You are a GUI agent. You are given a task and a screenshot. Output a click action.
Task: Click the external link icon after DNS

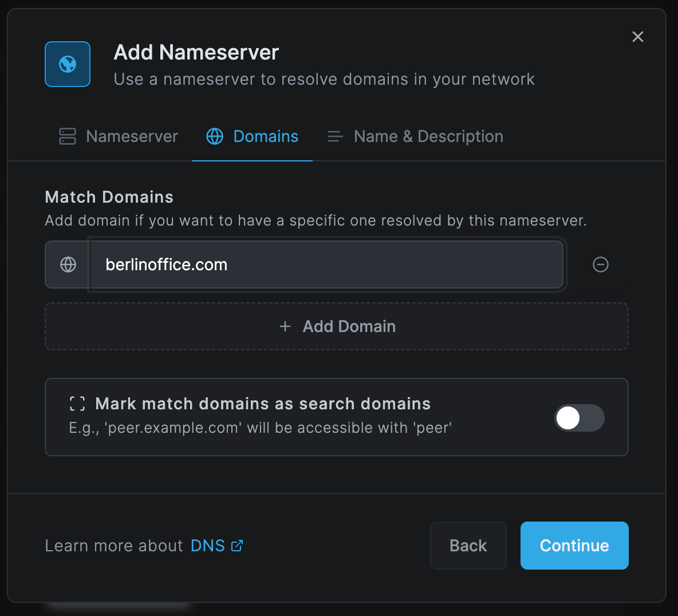(x=237, y=546)
